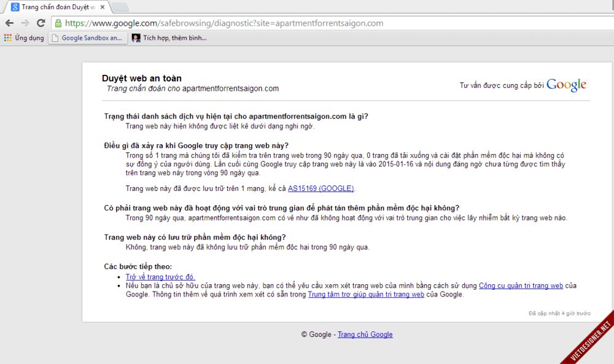The width and height of the screenshot is (614, 364).
Task: Click the browser Back arrow button
Action: coord(9,23)
